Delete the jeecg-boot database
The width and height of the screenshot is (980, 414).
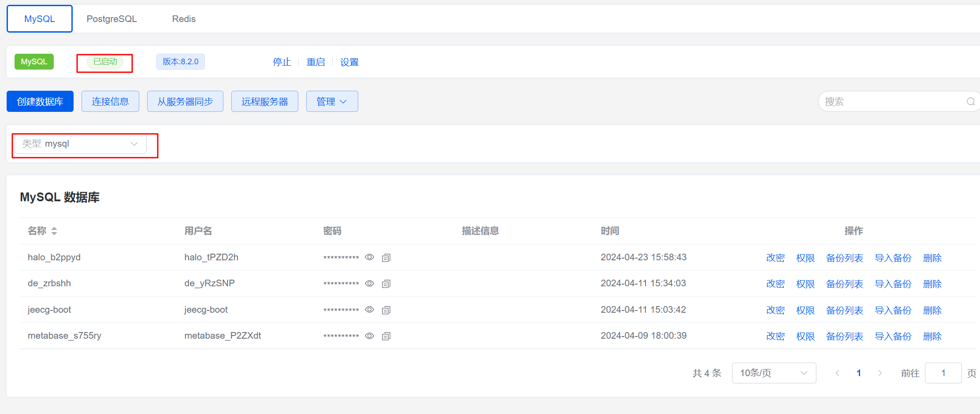coord(932,310)
